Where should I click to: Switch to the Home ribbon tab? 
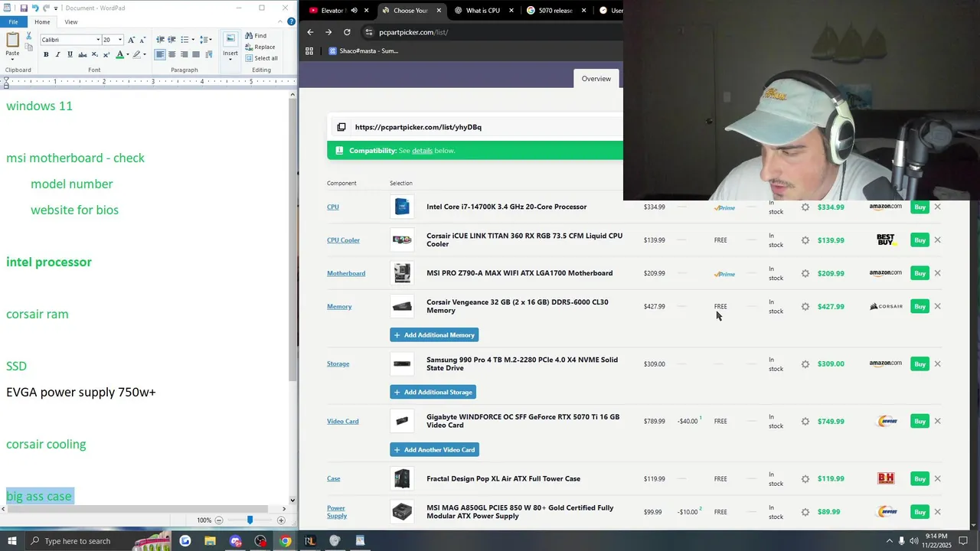click(x=42, y=21)
